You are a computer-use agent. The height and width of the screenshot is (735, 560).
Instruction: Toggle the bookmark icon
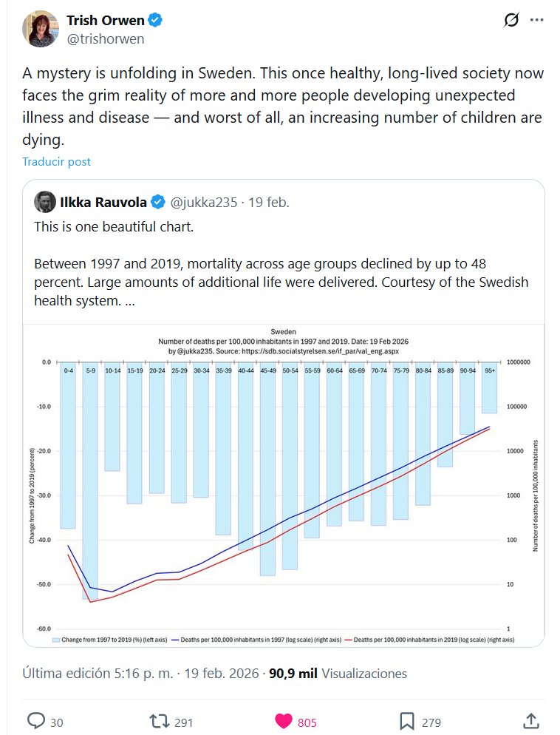pos(406,721)
